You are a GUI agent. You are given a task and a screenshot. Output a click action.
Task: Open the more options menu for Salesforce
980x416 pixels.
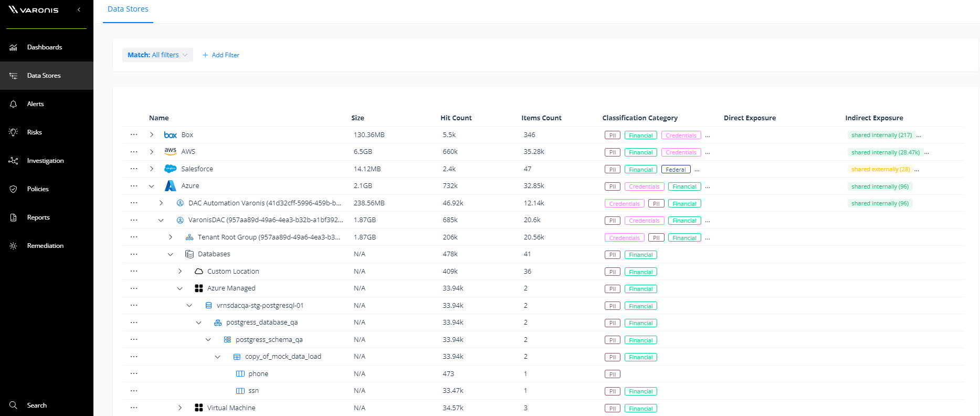[x=134, y=169]
